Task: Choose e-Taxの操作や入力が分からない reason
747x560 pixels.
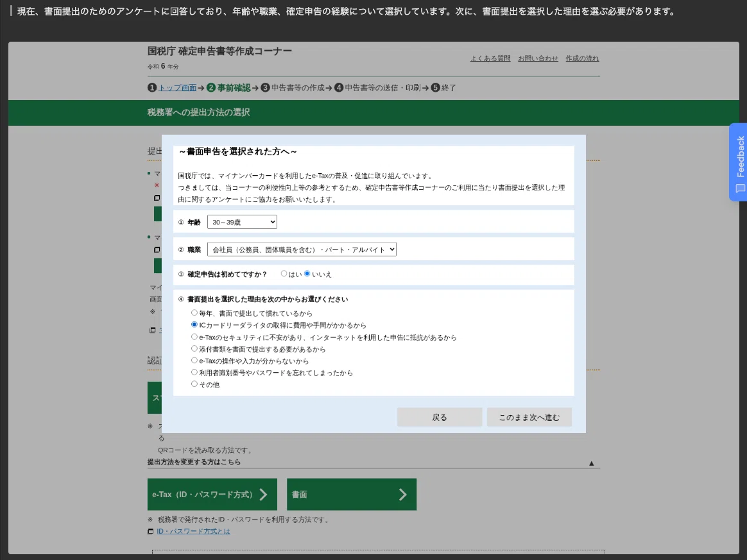Action: (x=194, y=361)
